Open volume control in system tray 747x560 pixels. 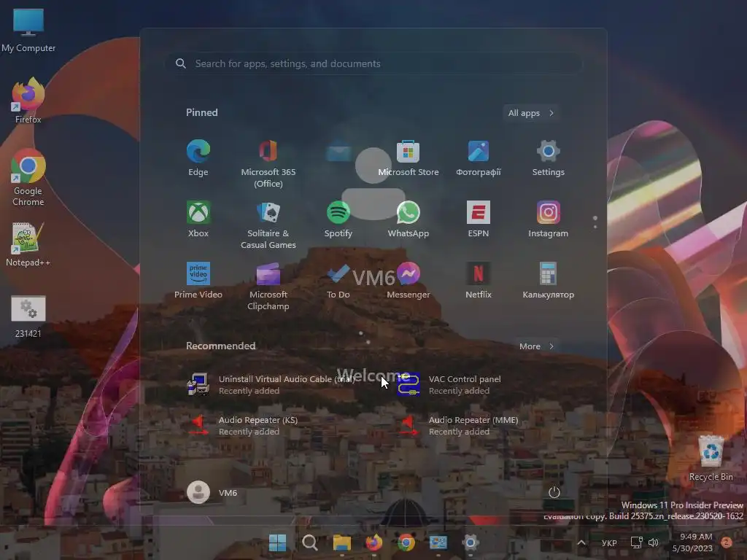click(x=654, y=542)
